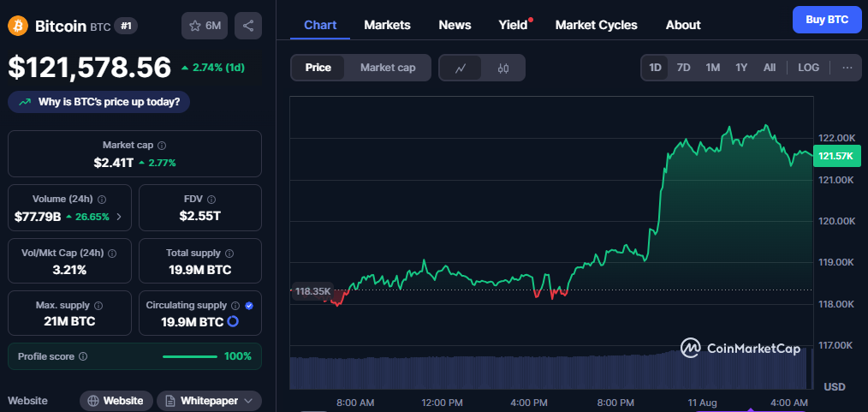Viewport: 868px width, 412px height.
Task: Switch to candlestick chart icon
Action: pyautogui.click(x=502, y=69)
